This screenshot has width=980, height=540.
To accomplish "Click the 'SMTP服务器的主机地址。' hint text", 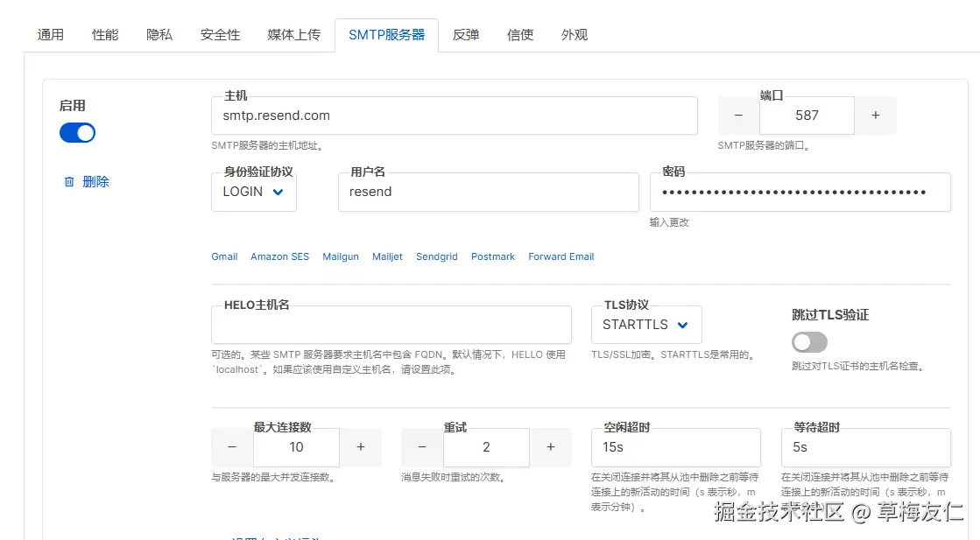I will tap(267, 145).
